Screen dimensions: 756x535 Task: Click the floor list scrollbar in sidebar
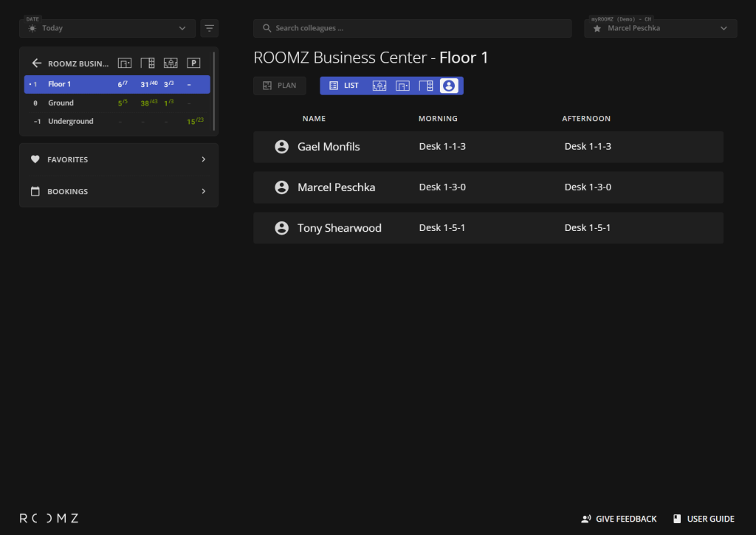coord(215,89)
